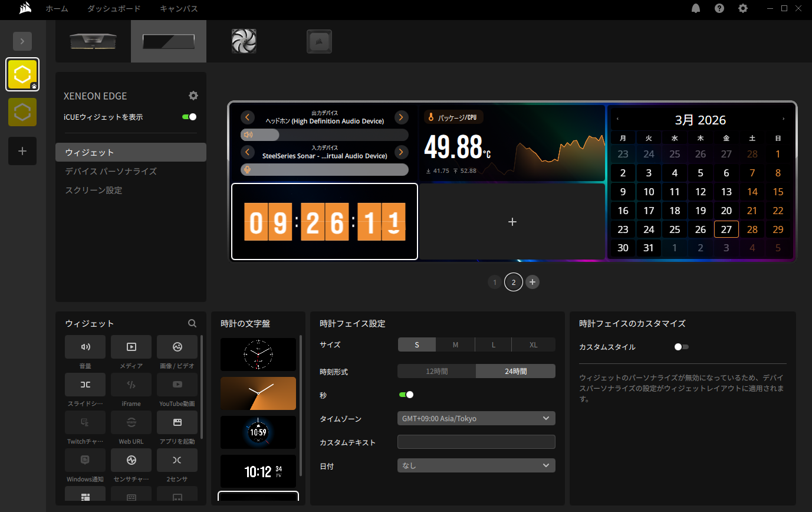The height and width of the screenshot is (512, 812).
Task: Open the widget search magnifier
Action: click(x=192, y=323)
